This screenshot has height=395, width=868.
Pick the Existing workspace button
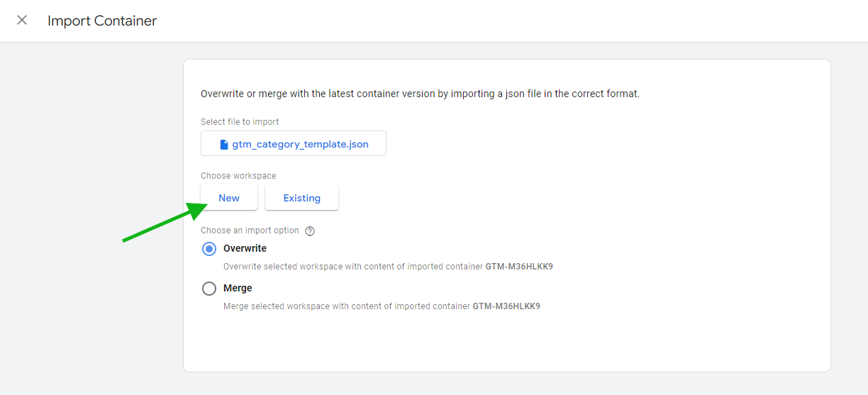point(301,198)
